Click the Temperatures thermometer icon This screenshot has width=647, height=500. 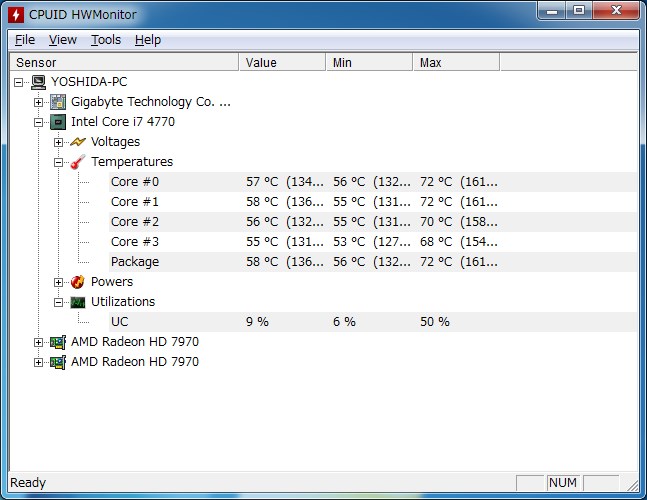78,162
